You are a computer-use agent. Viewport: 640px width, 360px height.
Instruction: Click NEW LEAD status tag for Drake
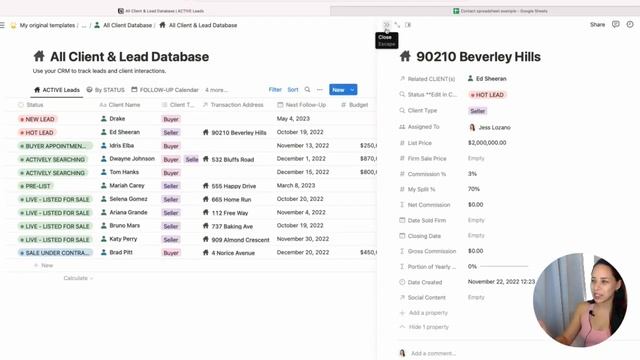click(37, 119)
